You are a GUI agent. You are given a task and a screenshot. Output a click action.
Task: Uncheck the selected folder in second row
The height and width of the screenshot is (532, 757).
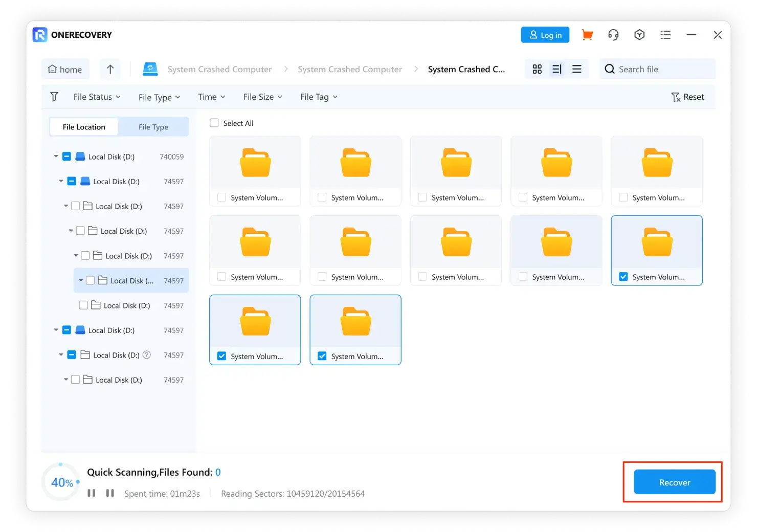click(624, 277)
